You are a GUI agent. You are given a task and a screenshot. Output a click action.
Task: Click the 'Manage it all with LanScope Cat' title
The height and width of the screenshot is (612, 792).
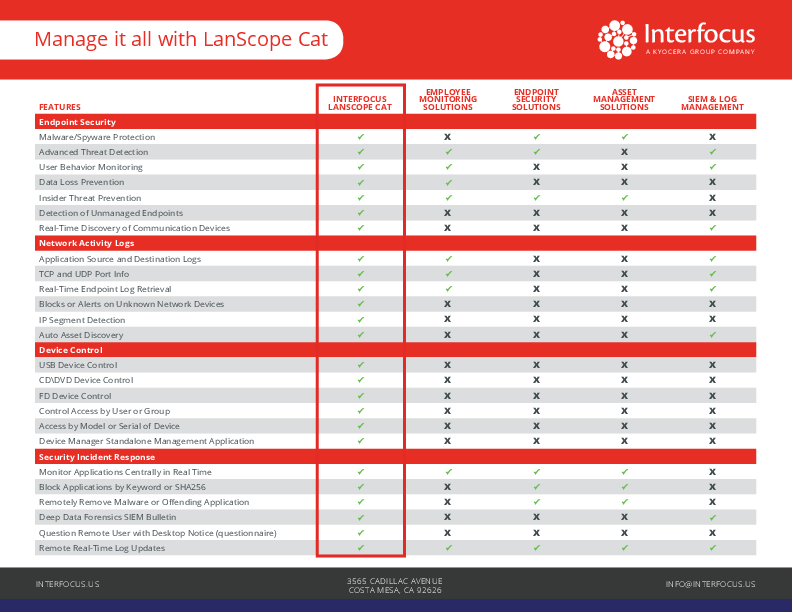[181, 39]
